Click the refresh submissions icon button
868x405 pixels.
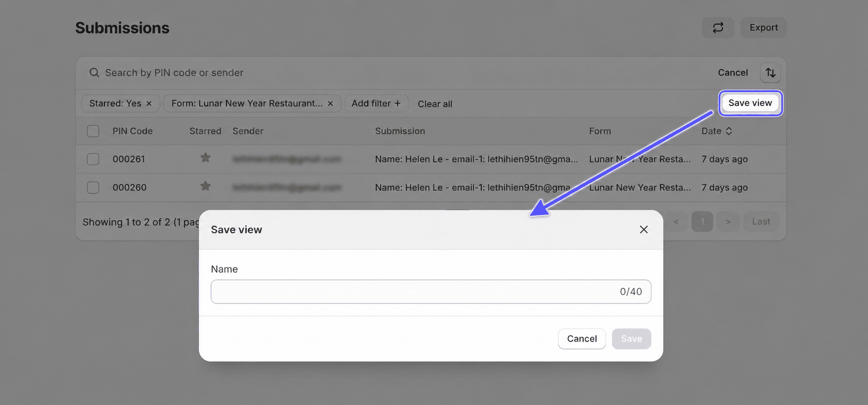click(x=718, y=27)
